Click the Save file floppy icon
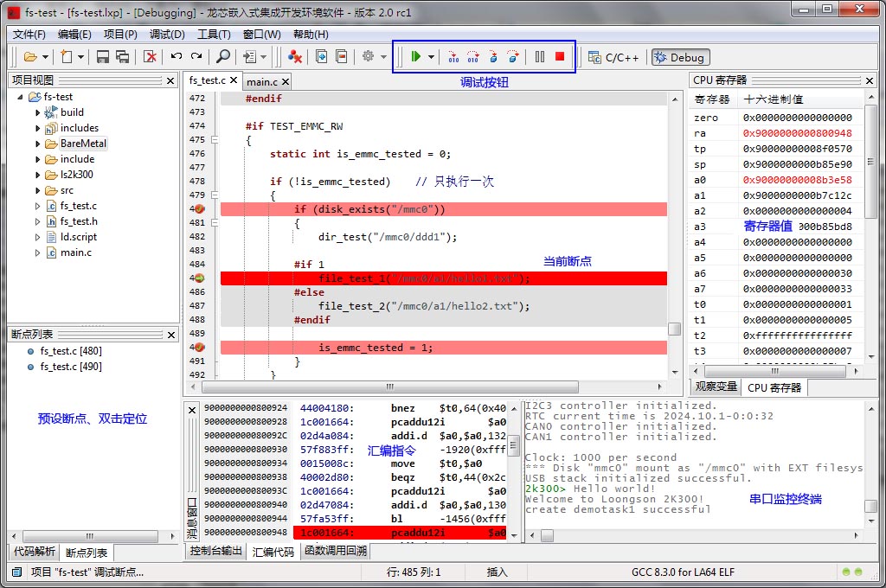Screen dimensions: 886x588 tap(103, 57)
